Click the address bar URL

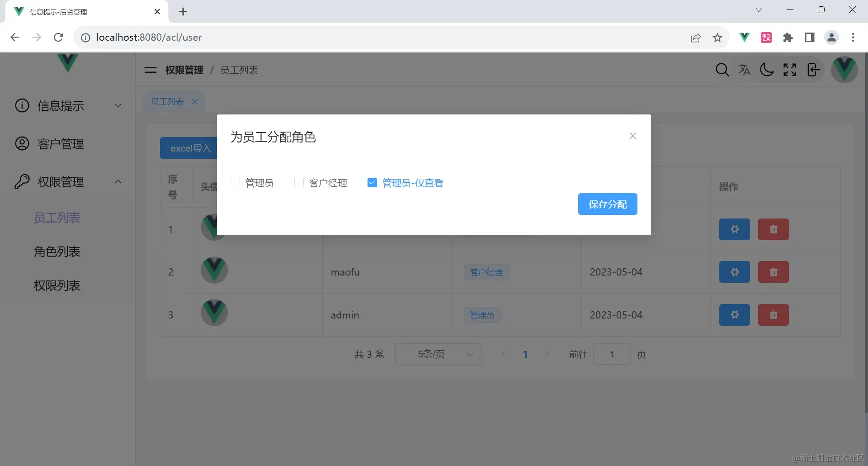(149, 37)
